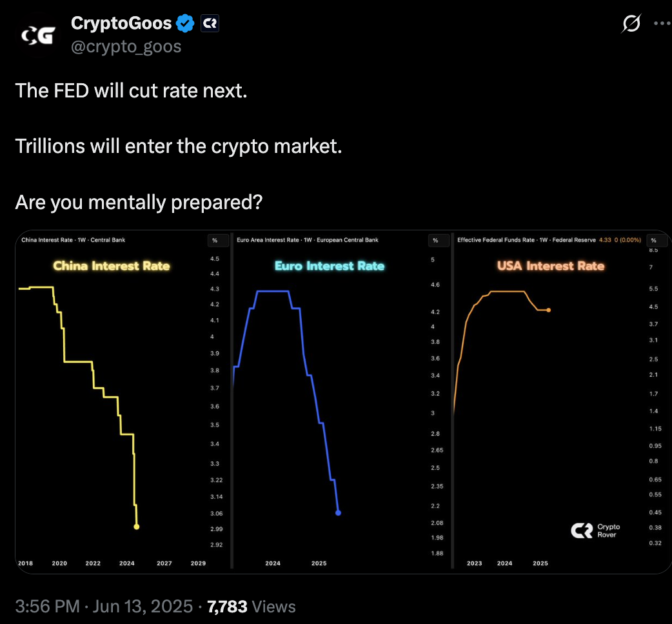Image resolution: width=672 pixels, height=624 pixels.
Task: Click the % unit button on Euro chart
Action: [x=435, y=240]
